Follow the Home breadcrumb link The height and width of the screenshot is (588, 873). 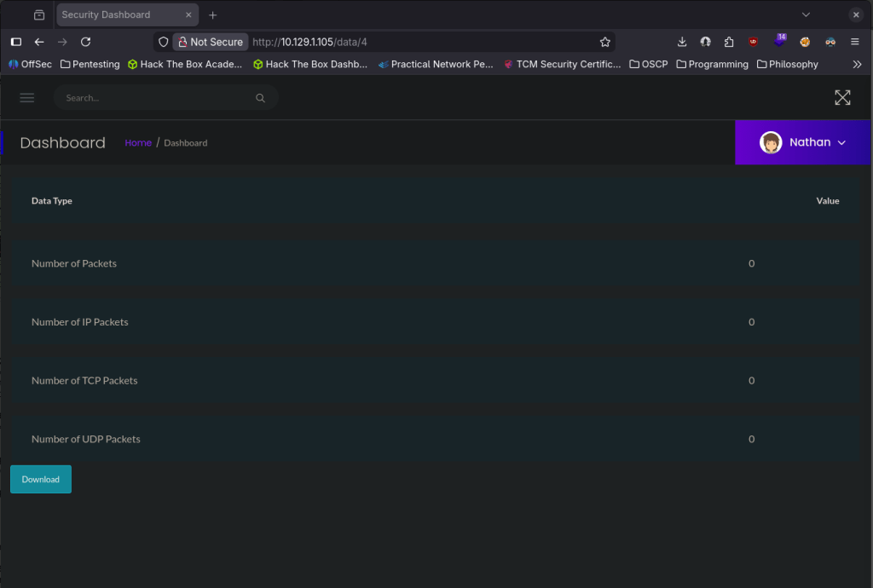(138, 143)
